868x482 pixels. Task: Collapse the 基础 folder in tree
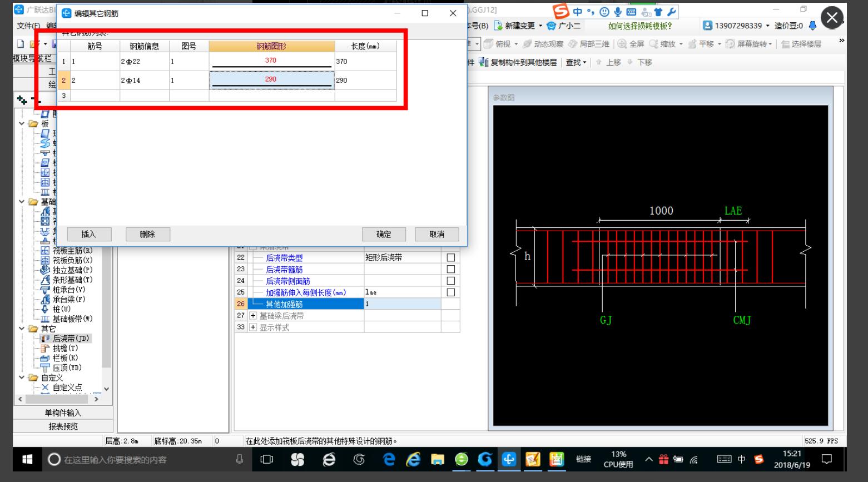click(x=22, y=202)
